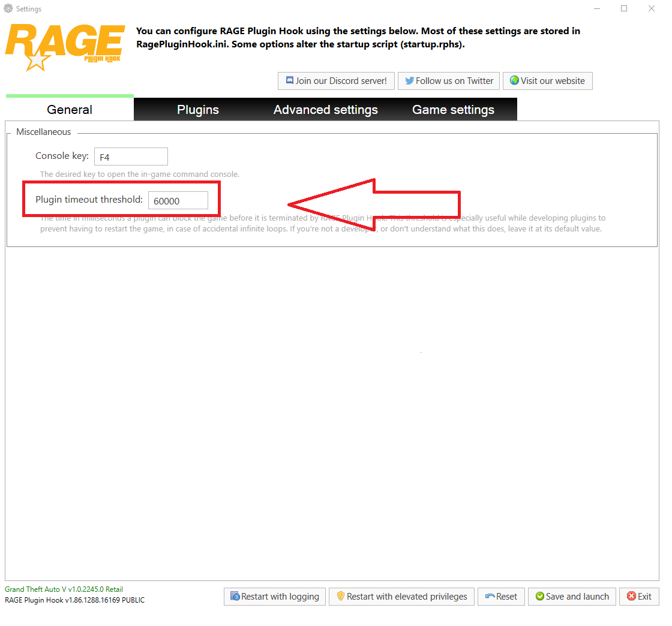
Task: Restart with elevated privileges button text
Action: point(407,597)
